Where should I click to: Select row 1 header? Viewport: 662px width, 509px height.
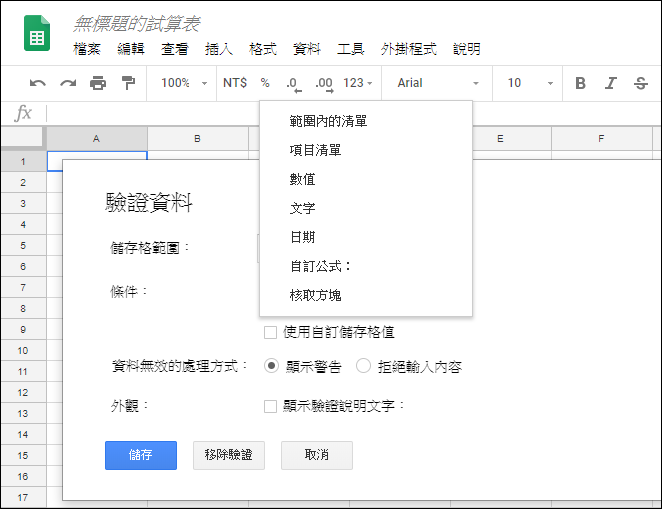pos(23,162)
